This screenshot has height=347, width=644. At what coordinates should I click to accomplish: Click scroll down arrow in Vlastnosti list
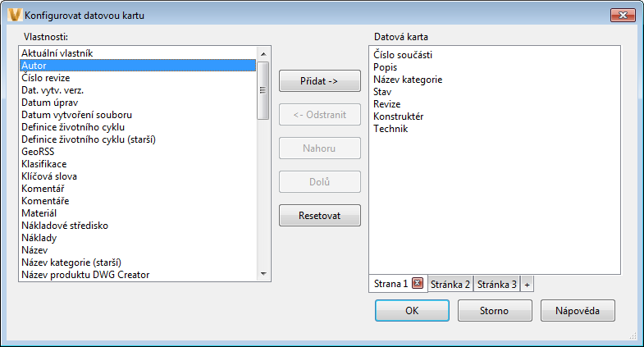pos(263,273)
